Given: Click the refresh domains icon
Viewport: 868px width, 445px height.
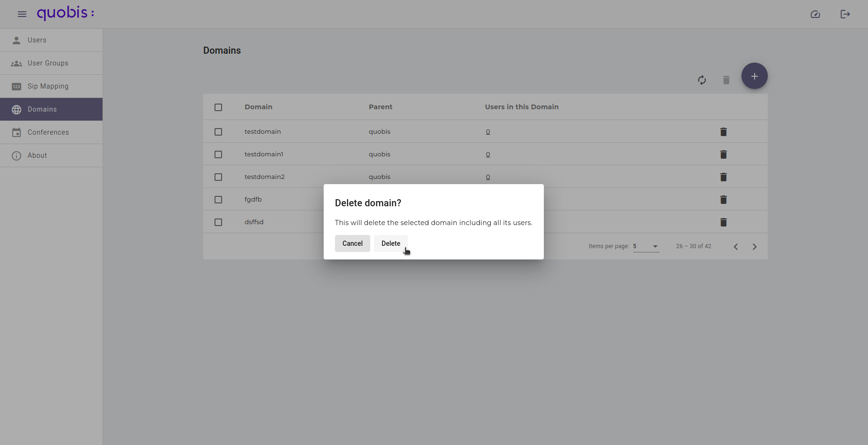Looking at the screenshot, I should (x=702, y=80).
